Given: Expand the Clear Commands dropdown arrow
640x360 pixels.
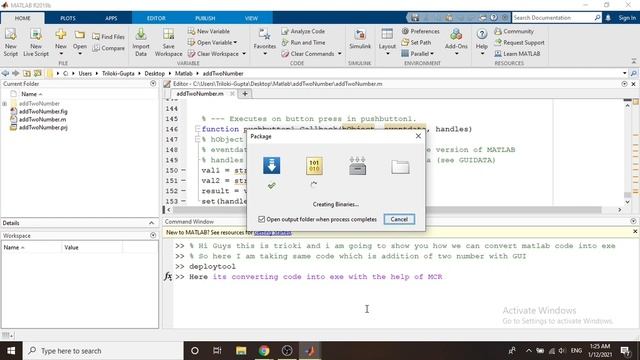Looking at the screenshot, I should pyautogui.click(x=340, y=54).
